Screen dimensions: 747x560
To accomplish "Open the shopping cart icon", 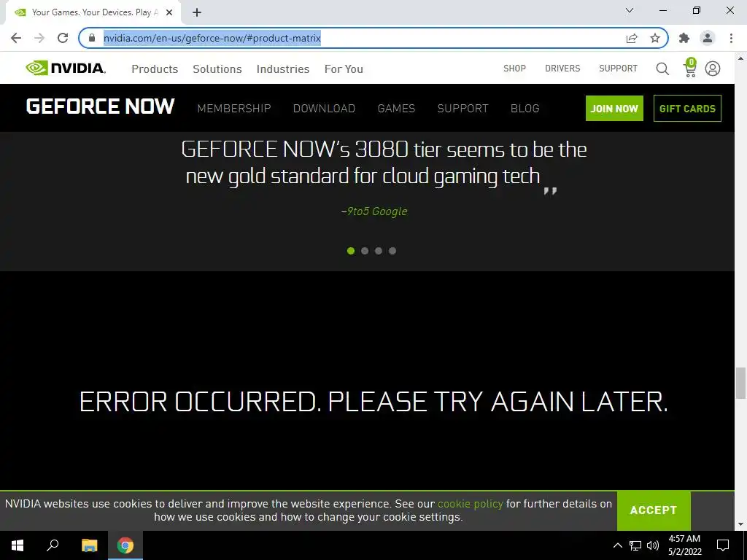I will 690,68.
